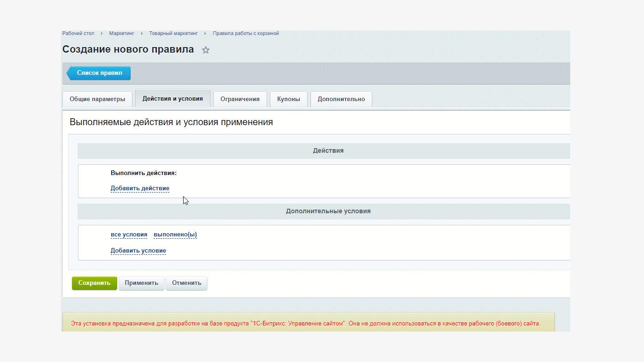Expand the breadcrumb arrow after Рабочий стол

[101, 33]
